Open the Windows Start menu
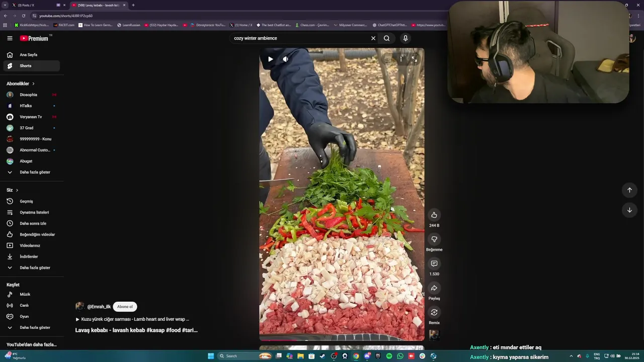The image size is (644, 362). tap(211, 356)
